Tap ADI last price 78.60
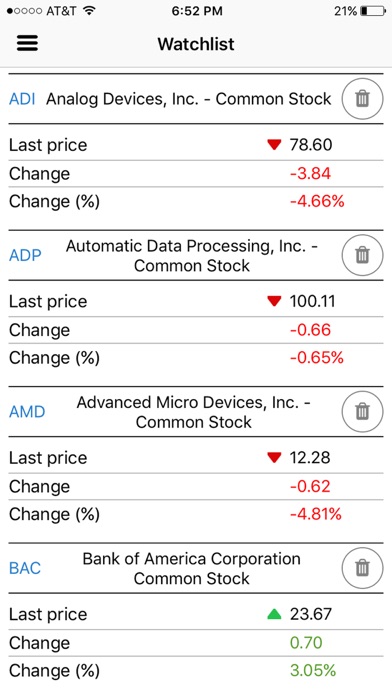Viewport: 392px width, 696px height. coord(311,145)
